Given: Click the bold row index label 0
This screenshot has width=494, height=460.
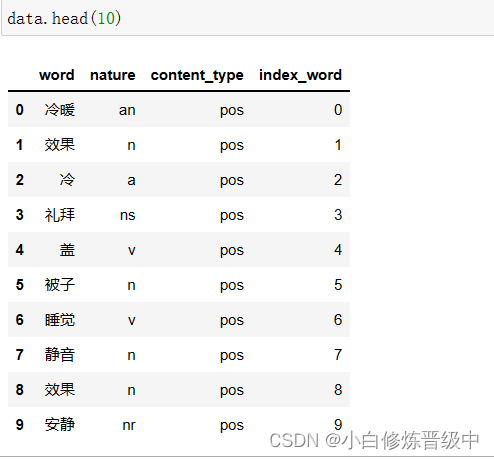Looking at the screenshot, I should [20, 110].
